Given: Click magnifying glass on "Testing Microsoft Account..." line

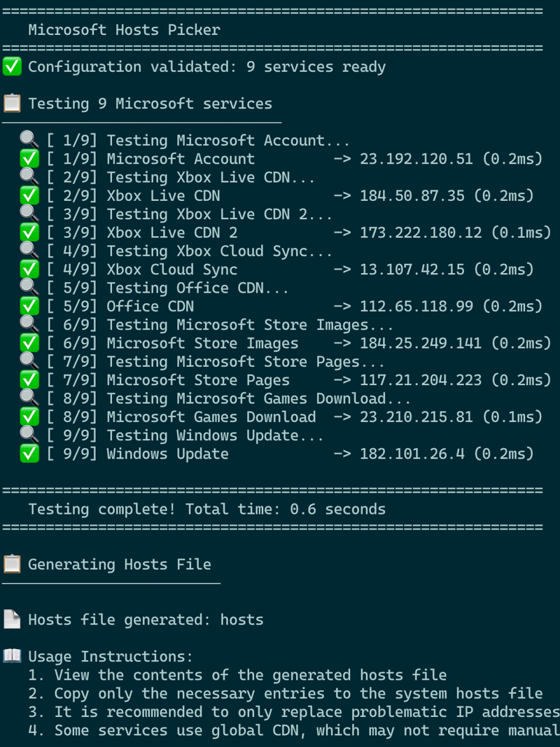Looking at the screenshot, I should click(29, 140).
